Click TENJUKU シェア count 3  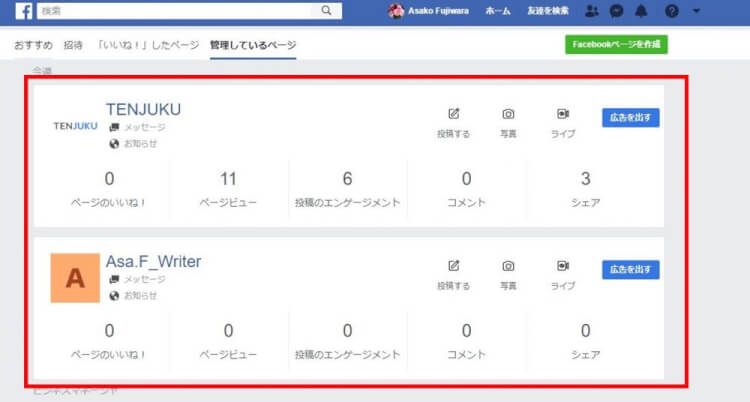pos(585,179)
